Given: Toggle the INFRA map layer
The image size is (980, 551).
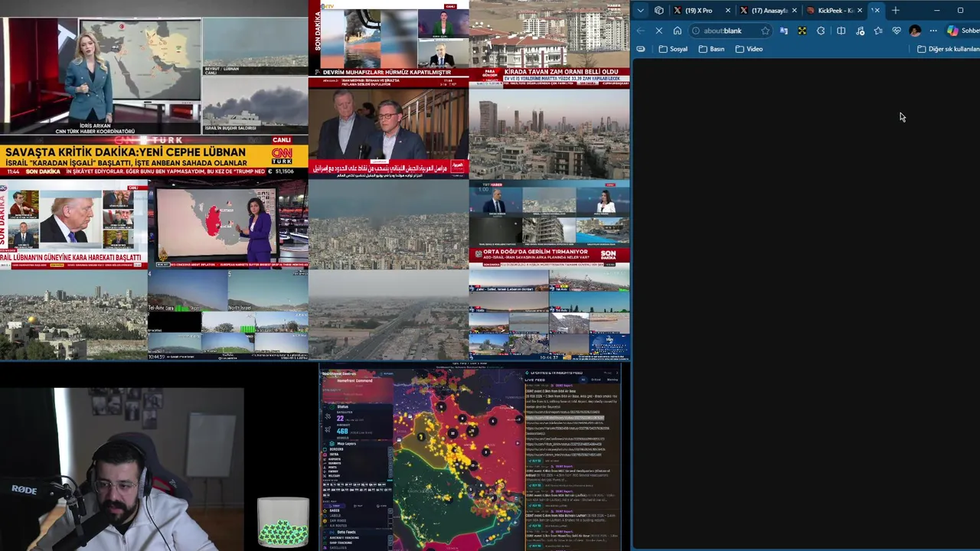Looking at the screenshot, I should [x=331, y=455].
